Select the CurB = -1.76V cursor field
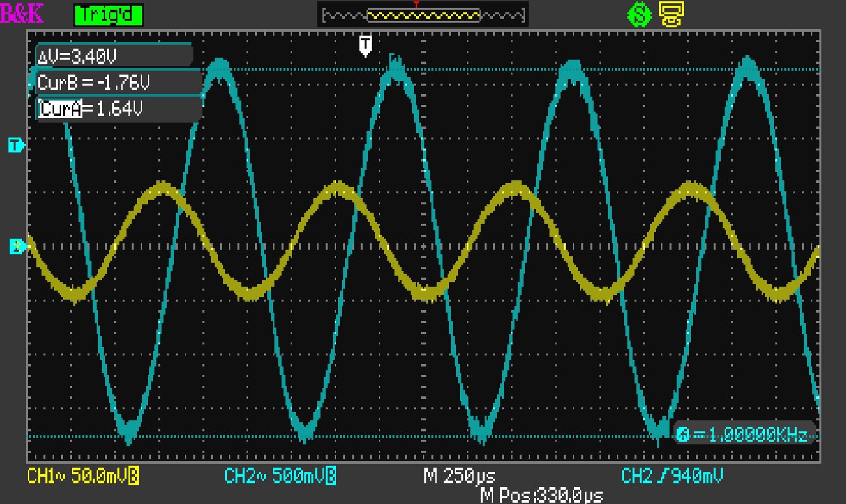This screenshot has width=846, height=504. coord(94,83)
